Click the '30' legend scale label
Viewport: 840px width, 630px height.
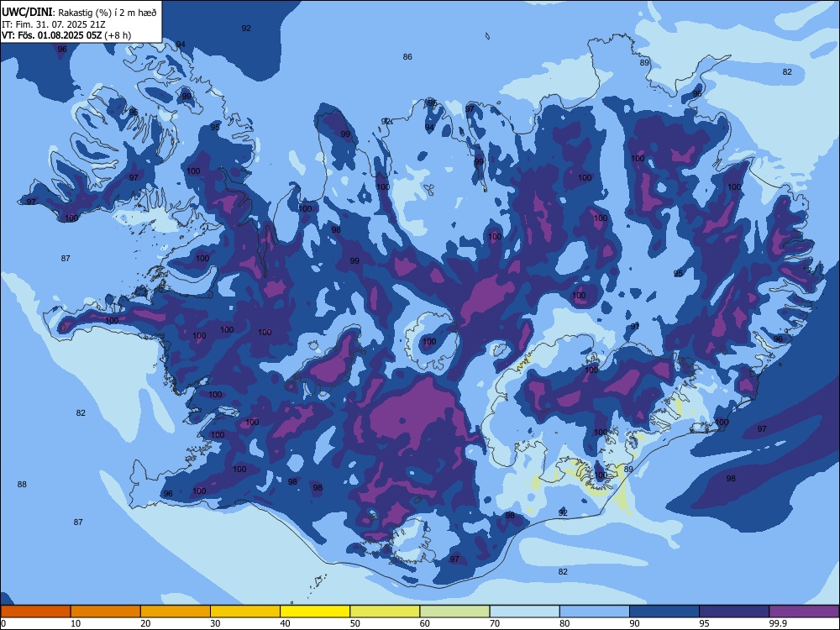(x=215, y=623)
